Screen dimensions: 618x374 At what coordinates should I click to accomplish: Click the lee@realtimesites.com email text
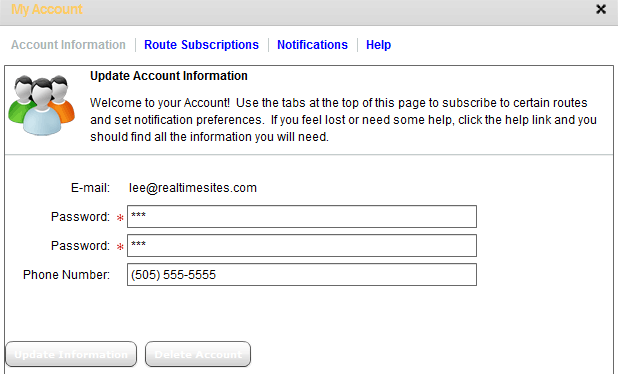point(193,188)
